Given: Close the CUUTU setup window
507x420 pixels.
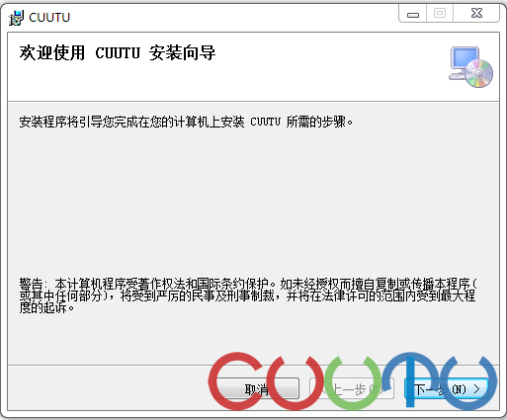Looking at the screenshot, I should [x=476, y=14].
